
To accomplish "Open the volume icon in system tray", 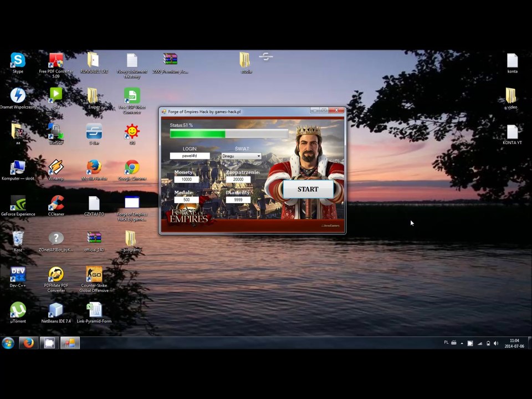I will [x=496, y=344].
